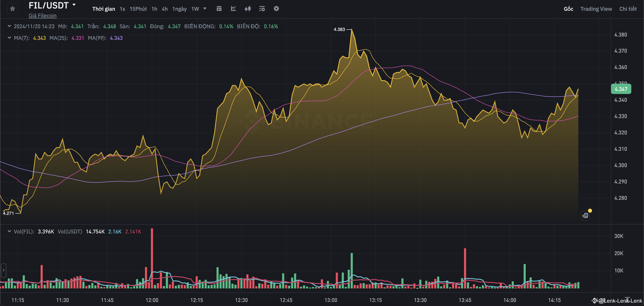Viewport: 644px width, 306px height.
Task: Open more time intervals dropdown after 1W
Action: coord(205,9)
